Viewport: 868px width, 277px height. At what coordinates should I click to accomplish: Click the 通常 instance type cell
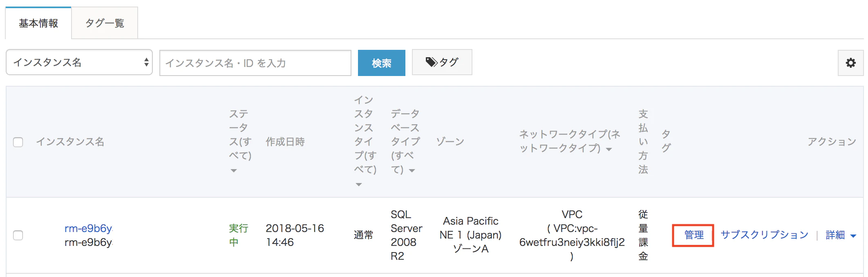363,235
